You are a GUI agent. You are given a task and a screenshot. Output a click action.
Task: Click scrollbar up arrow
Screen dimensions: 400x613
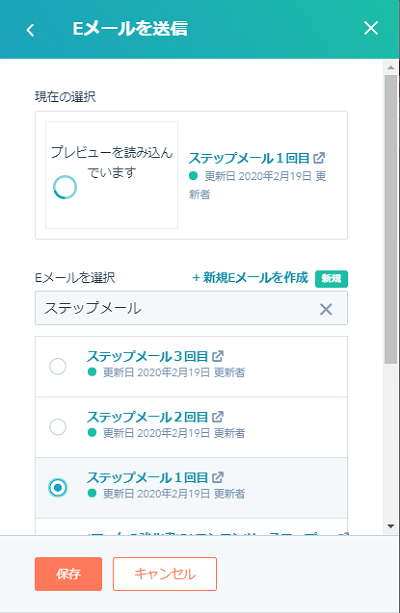390,67
